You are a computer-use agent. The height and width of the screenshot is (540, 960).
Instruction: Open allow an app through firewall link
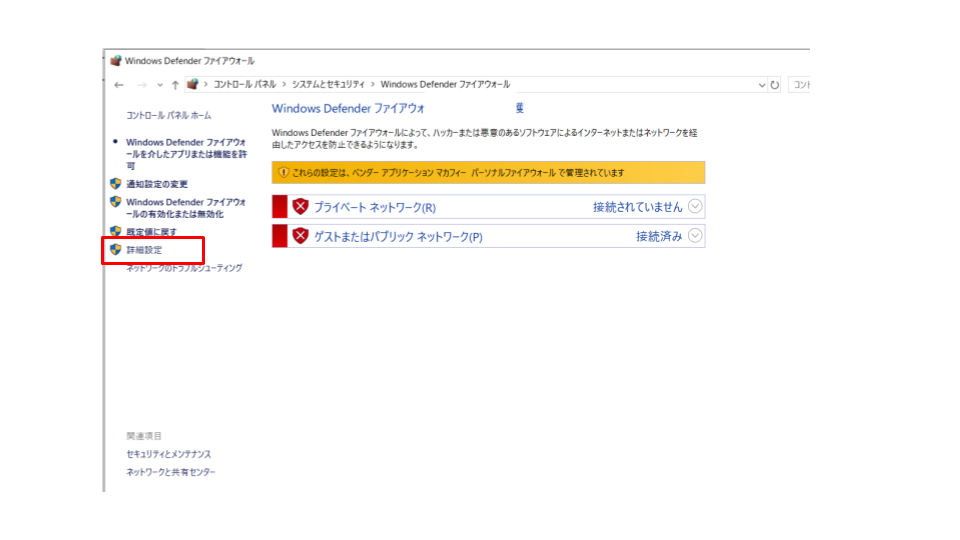point(187,154)
